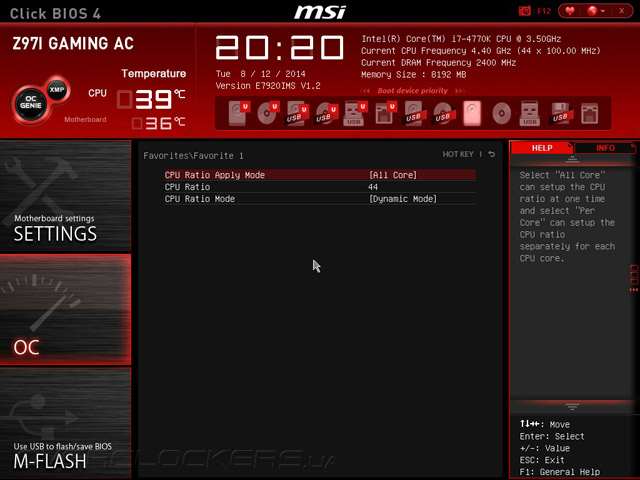The height and width of the screenshot is (480, 640).
Task: Select the USB floppy boot device icon
Action: click(560, 113)
